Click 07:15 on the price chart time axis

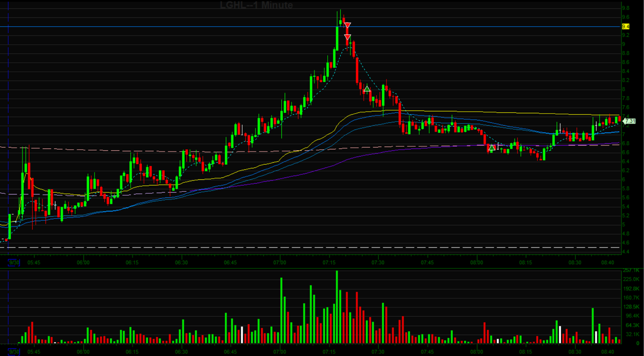330,262
